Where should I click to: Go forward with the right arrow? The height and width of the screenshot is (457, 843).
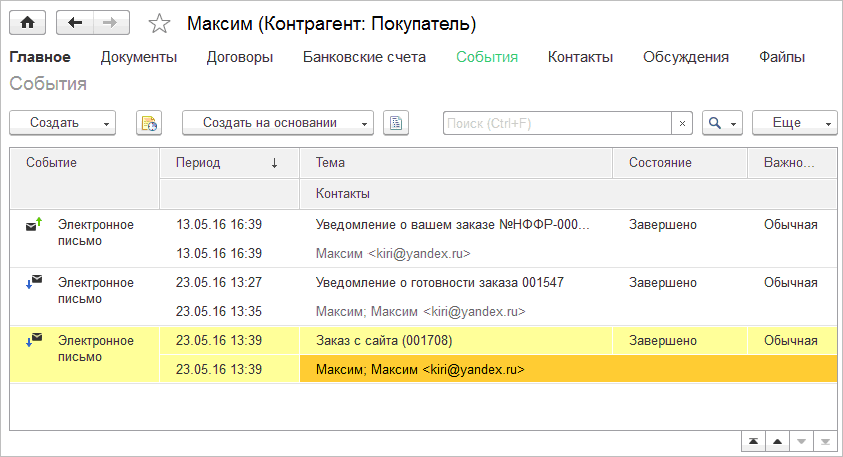coord(111,23)
